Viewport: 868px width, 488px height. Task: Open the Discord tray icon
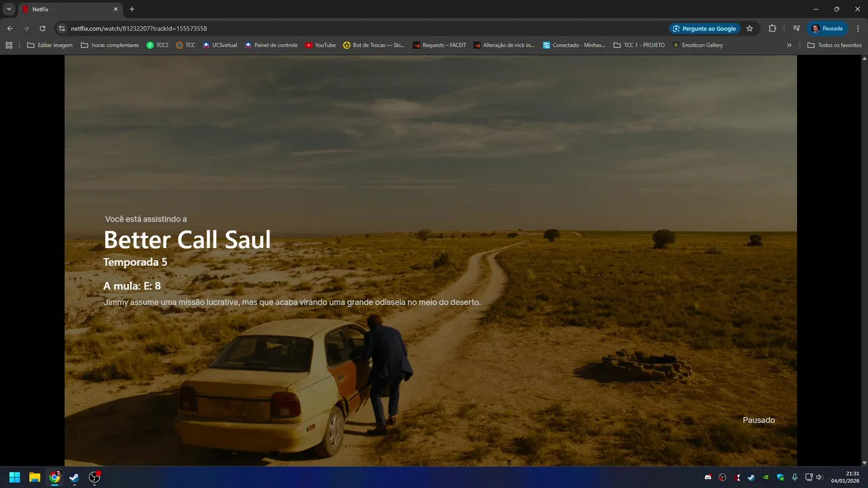click(708, 477)
